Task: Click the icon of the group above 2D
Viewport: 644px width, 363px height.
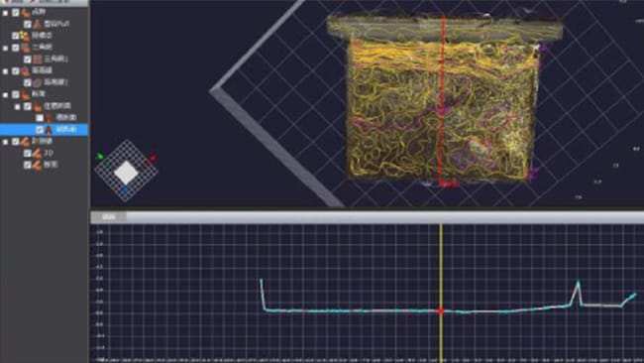Action: 26,142
